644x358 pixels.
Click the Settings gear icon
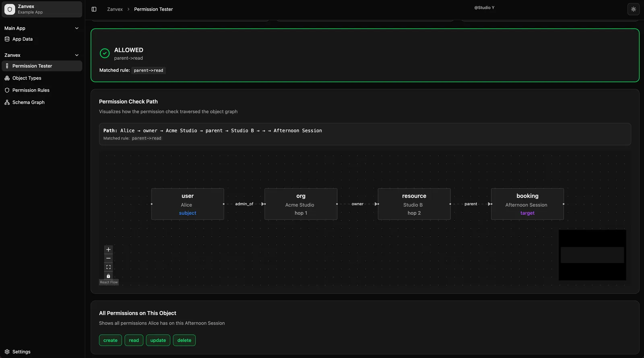tap(7, 352)
